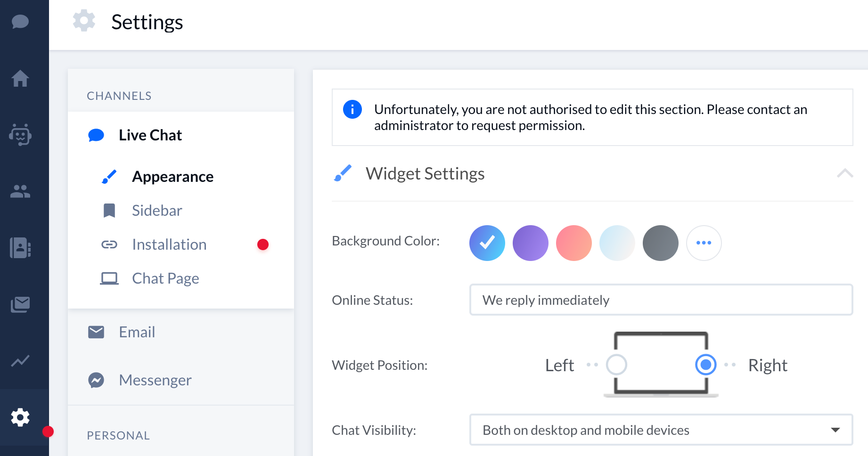Image resolution: width=868 pixels, height=456 pixels.
Task: Click the 'Right' position label
Action: click(x=768, y=365)
